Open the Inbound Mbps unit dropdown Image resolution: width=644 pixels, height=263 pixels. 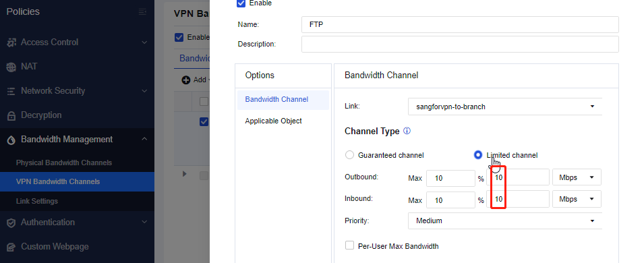click(577, 199)
